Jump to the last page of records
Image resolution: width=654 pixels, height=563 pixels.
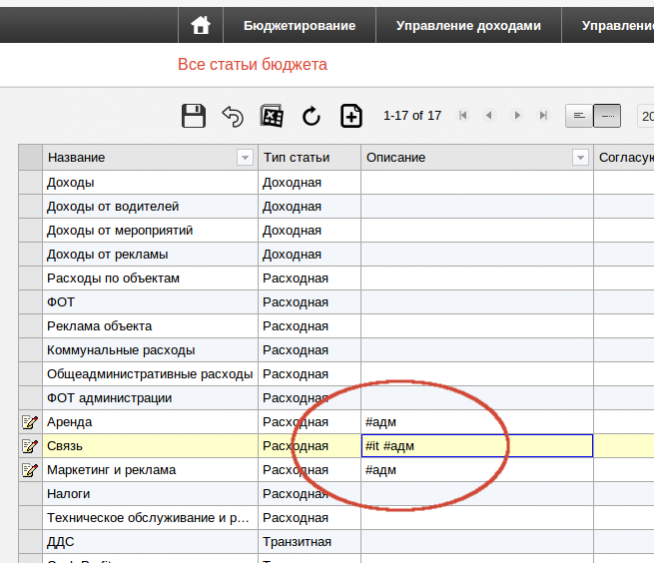(x=543, y=116)
